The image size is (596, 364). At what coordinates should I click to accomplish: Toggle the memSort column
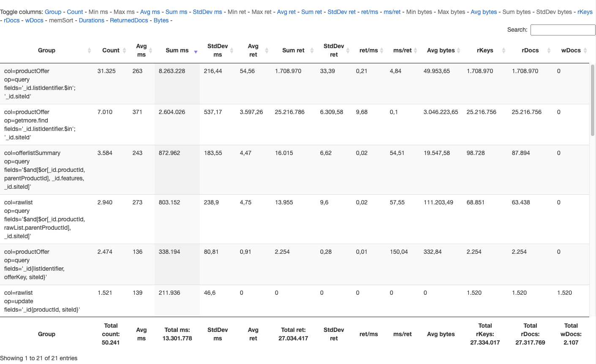61,20
